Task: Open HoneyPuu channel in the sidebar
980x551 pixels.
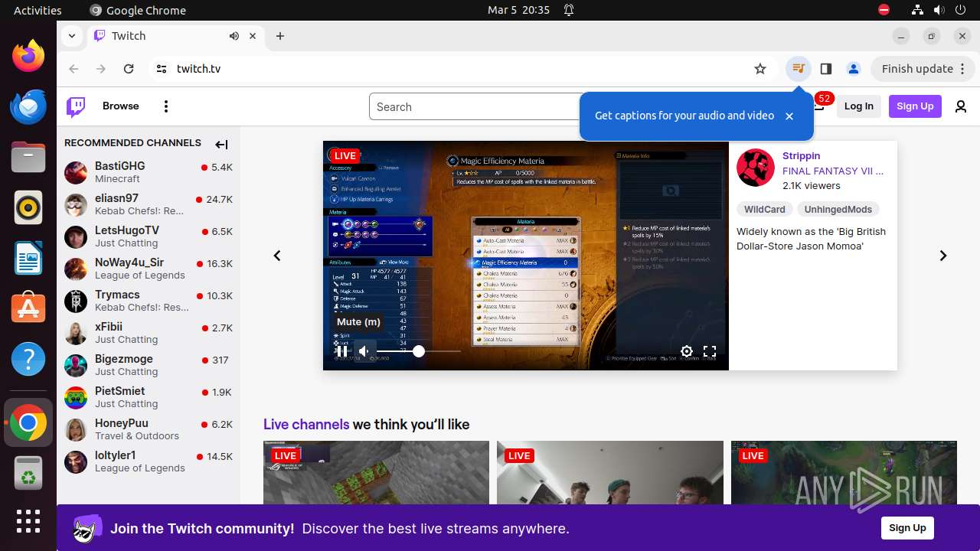Action: (x=149, y=429)
